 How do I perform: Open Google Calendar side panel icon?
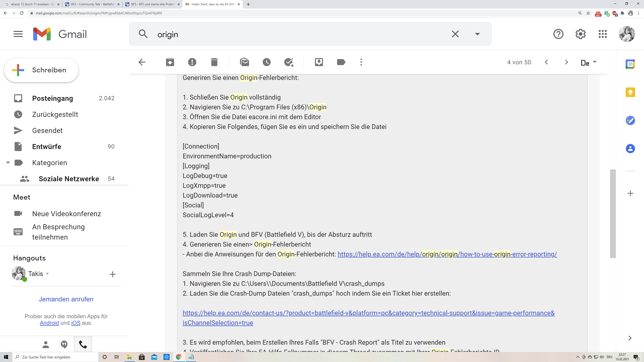coord(630,64)
